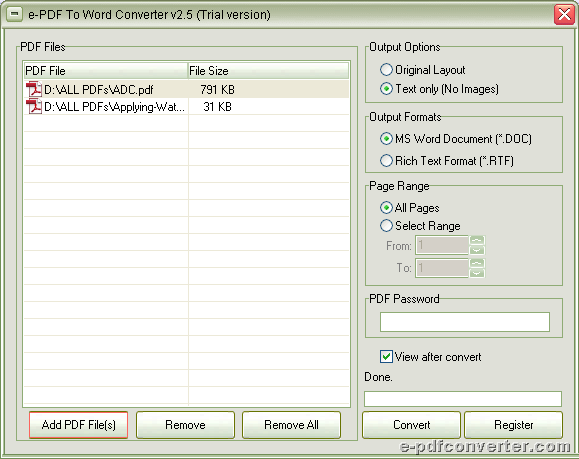Click the Remove All button
Image resolution: width=579 pixels, height=459 pixels.
[x=291, y=425]
